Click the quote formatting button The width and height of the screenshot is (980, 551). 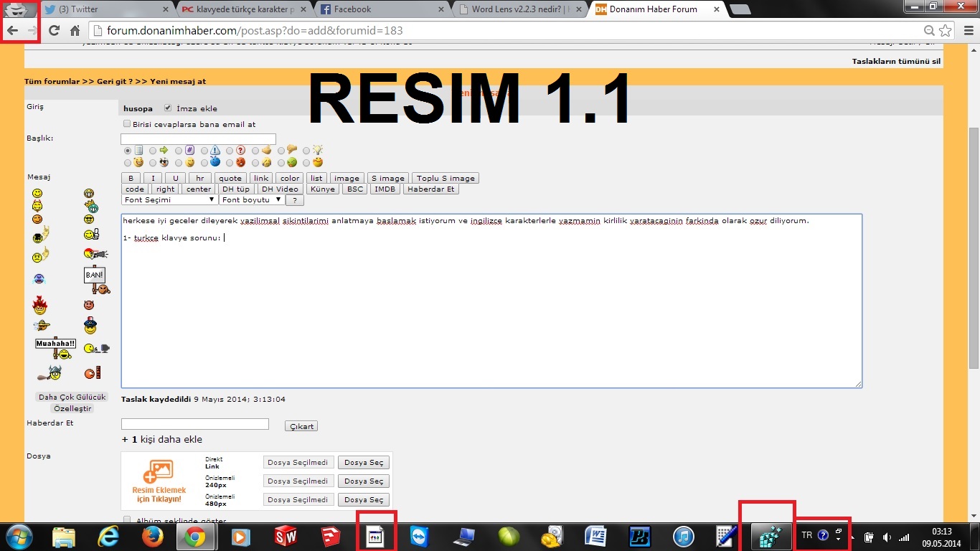click(x=230, y=178)
